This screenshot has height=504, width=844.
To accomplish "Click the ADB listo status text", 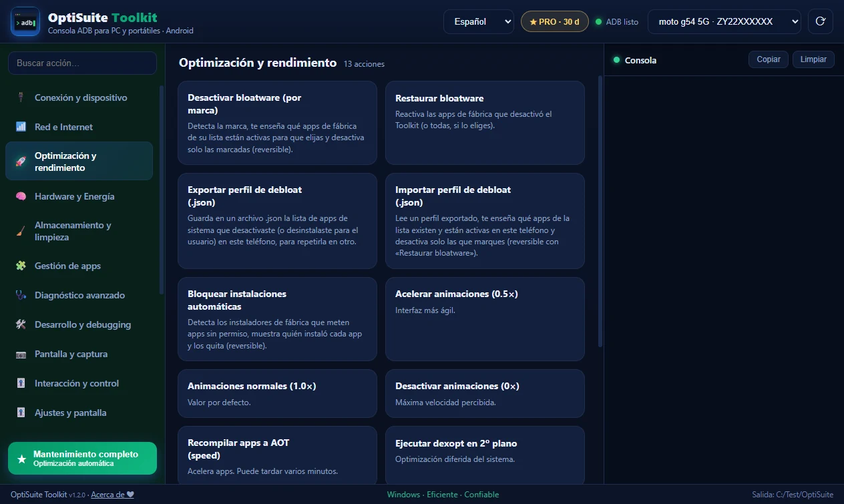I will click(622, 21).
